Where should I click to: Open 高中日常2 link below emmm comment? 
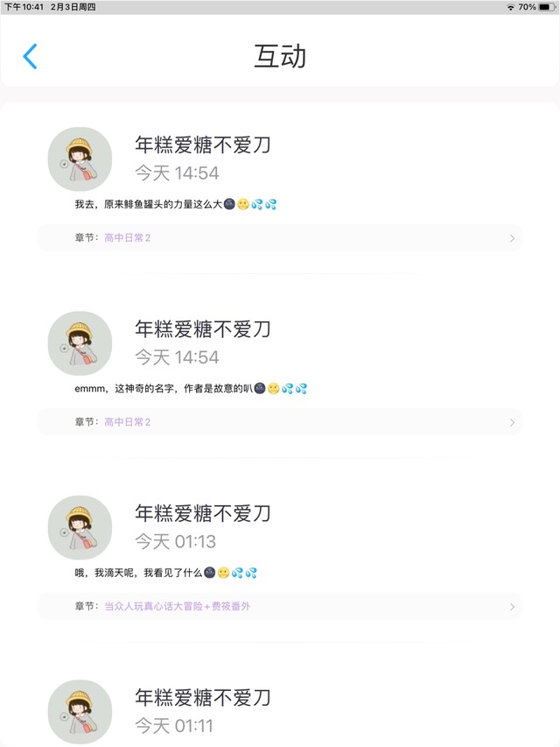coord(127,422)
